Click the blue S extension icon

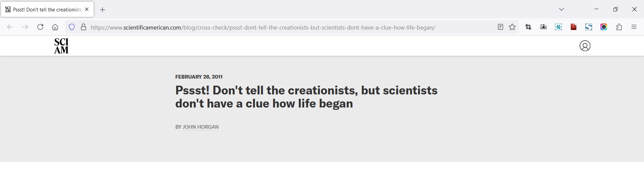click(x=589, y=27)
